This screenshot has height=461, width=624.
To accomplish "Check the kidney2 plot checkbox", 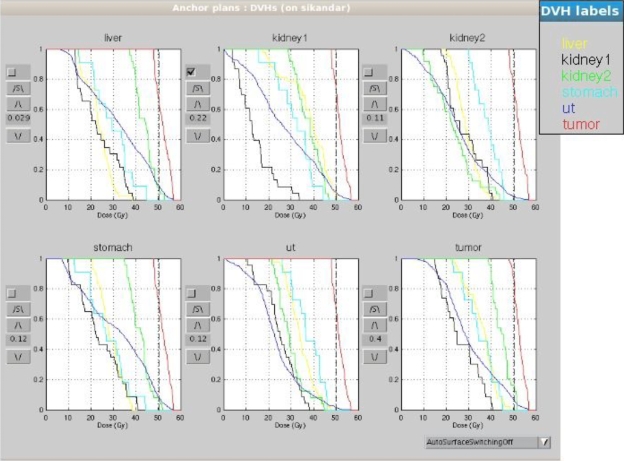I will [369, 72].
